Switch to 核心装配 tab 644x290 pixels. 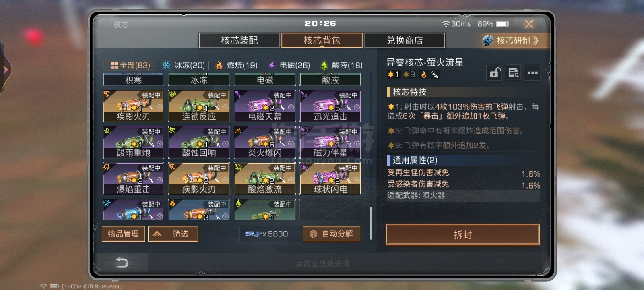click(x=239, y=40)
